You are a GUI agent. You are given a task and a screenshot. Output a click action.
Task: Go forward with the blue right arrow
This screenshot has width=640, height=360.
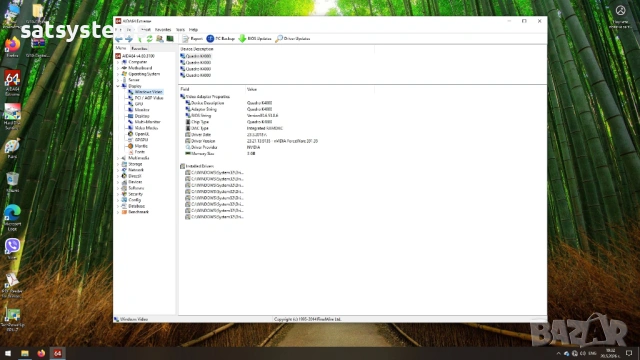(129, 39)
